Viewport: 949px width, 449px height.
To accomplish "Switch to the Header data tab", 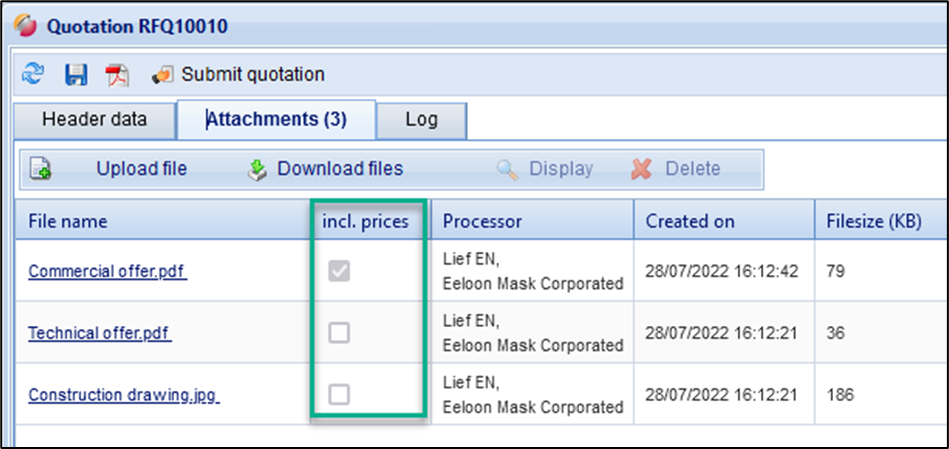I will pos(94,119).
